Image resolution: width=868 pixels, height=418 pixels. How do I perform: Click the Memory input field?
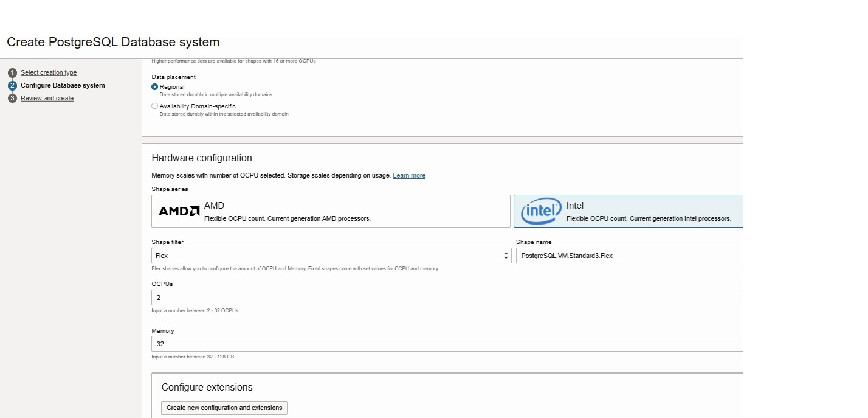pos(447,344)
